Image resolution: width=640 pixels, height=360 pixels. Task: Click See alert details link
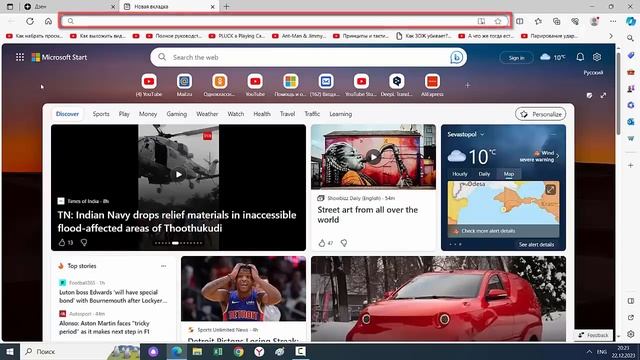[536, 244]
